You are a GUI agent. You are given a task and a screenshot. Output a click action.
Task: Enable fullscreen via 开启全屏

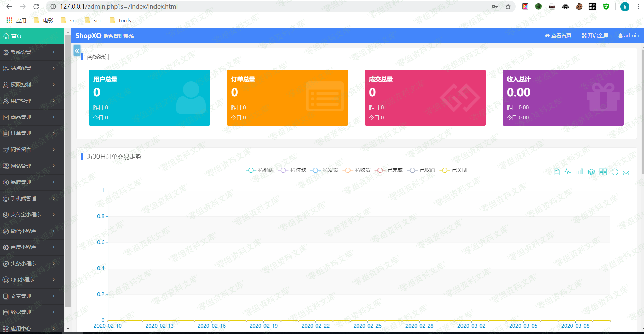(x=595, y=36)
